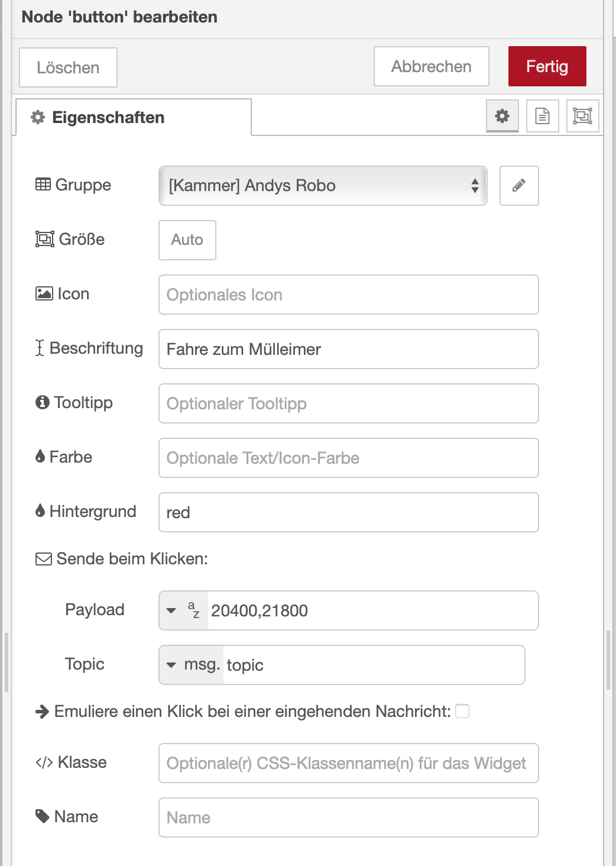Expand the Payload type dropdown arrow
Image resolution: width=616 pixels, height=866 pixels.
click(x=171, y=610)
